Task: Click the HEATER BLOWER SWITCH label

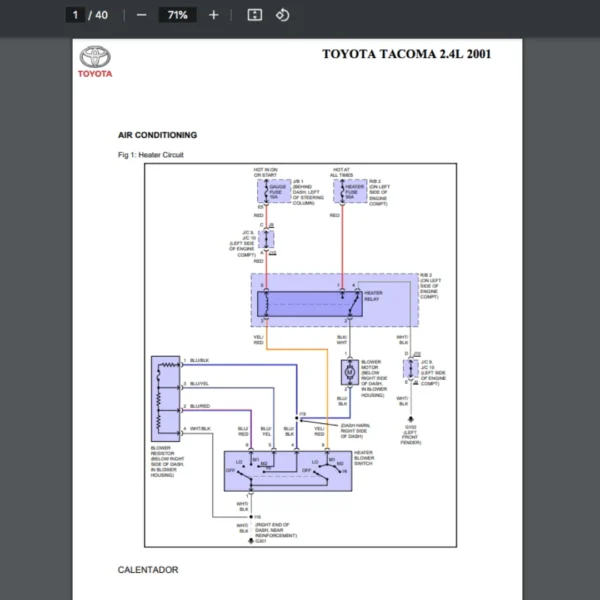Action: (364, 458)
